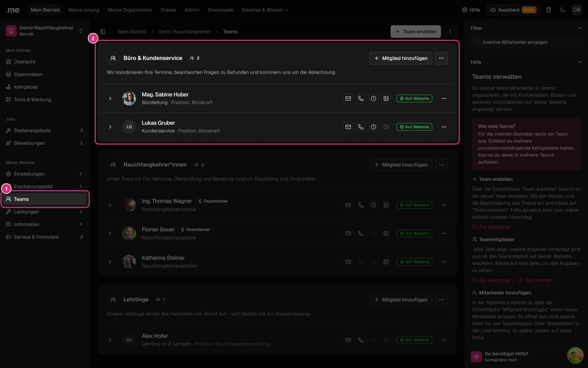
Task: Click the .me logo
Action: [x=13, y=10]
